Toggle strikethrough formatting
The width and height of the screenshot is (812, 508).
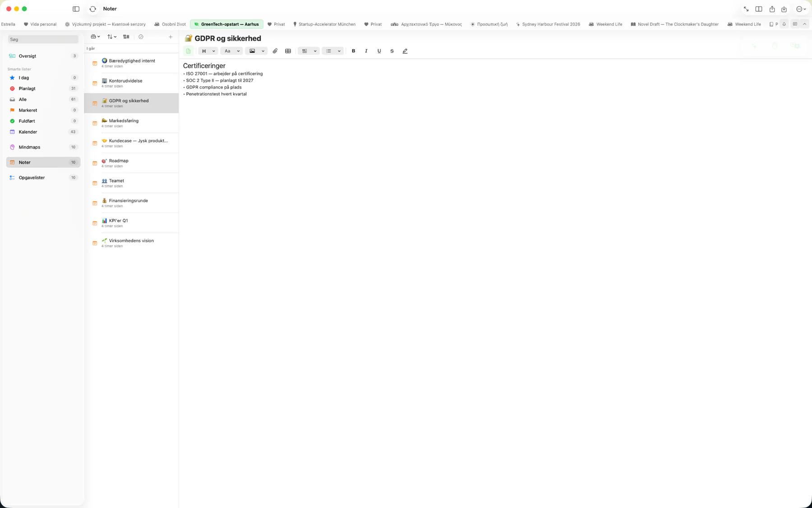click(392, 51)
